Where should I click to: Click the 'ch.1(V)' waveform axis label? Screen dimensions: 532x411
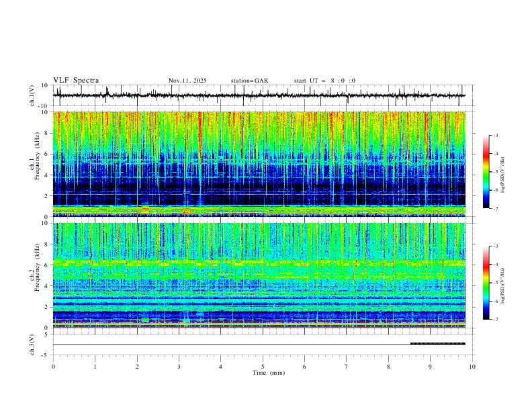pos(32,95)
